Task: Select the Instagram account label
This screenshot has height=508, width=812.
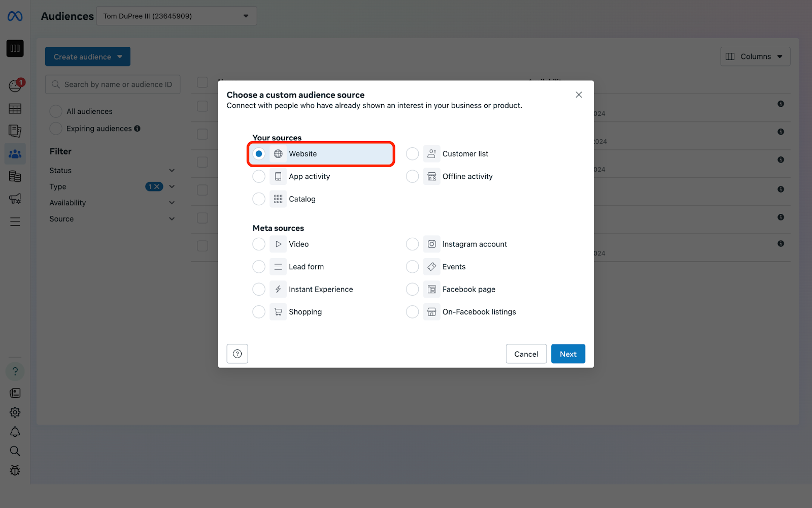Action: click(475, 244)
